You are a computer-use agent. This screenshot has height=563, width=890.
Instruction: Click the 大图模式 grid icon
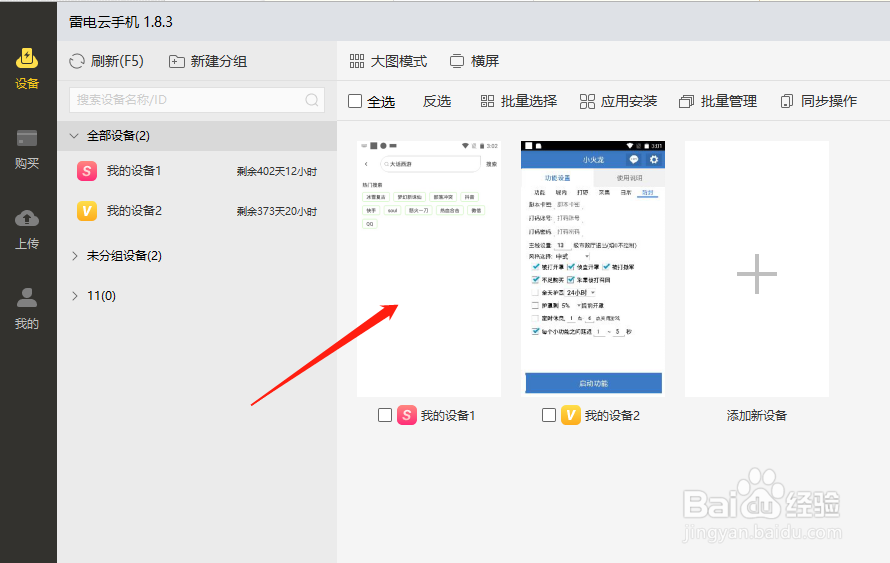[357, 61]
